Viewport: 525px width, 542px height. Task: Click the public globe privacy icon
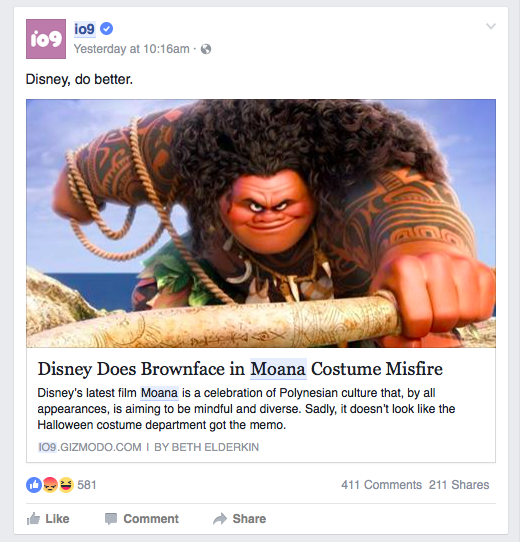point(206,49)
